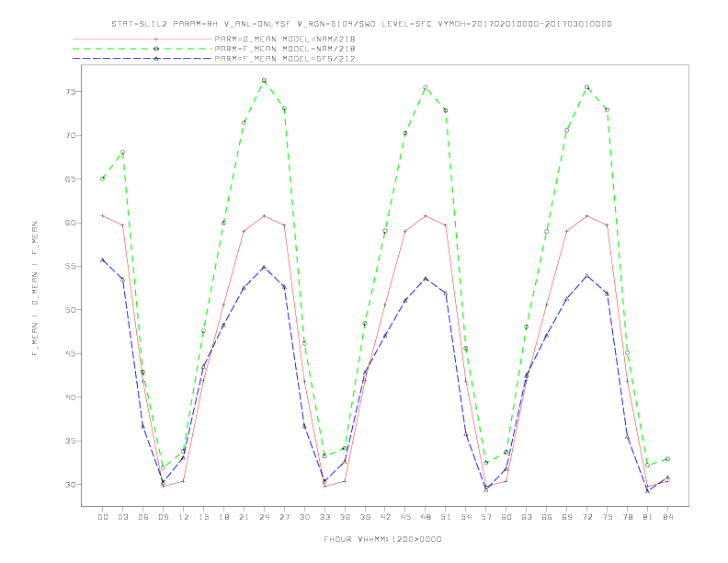The height and width of the screenshot is (563, 728).
Task: Click the x-axis tick label 06
Action: [x=143, y=517]
